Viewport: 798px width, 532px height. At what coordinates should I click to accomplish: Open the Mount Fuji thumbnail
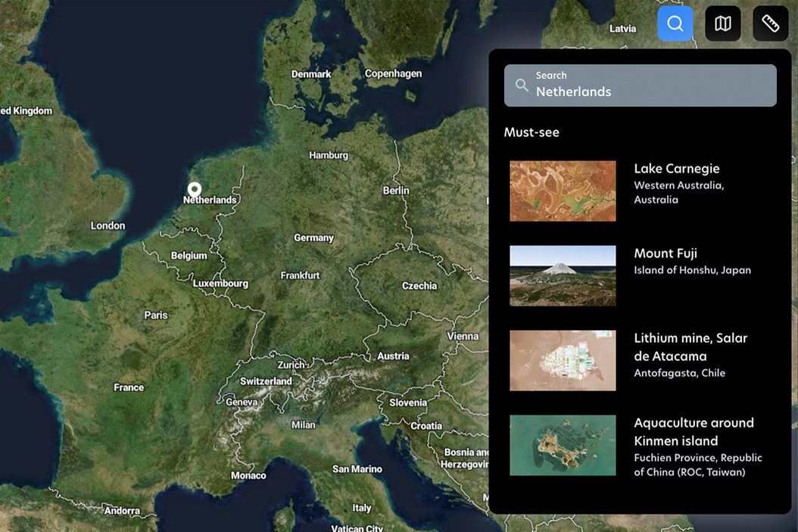(563, 275)
